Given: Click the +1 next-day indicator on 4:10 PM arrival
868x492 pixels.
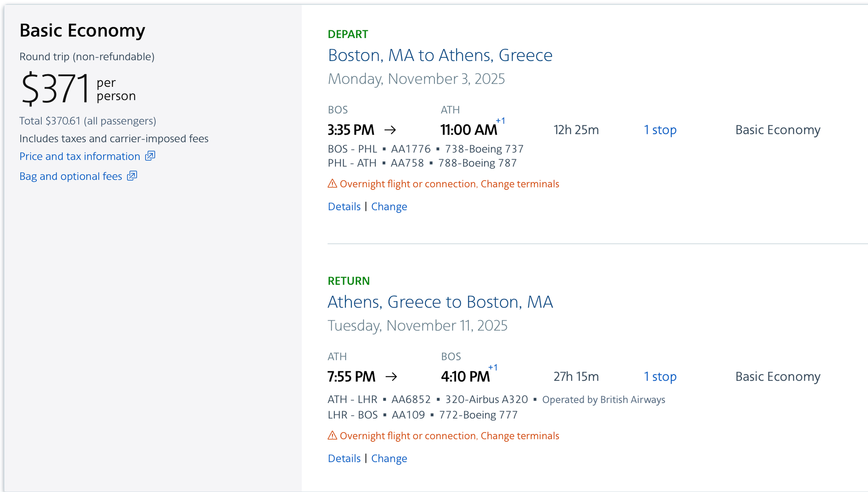Looking at the screenshot, I should (493, 368).
